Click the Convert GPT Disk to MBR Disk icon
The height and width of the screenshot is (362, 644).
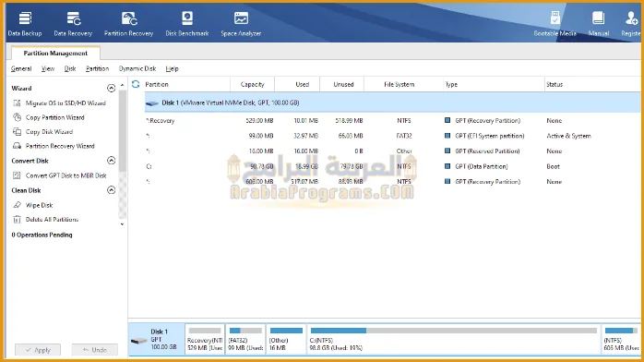17,175
